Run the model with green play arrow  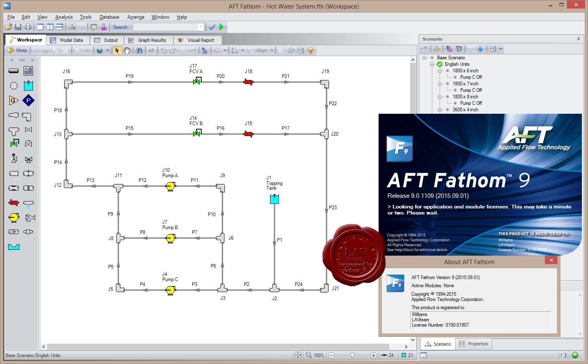click(x=222, y=27)
